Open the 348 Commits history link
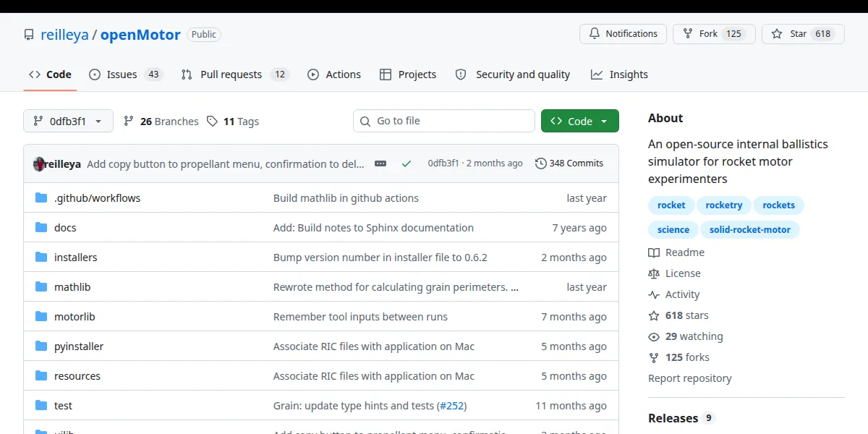 pos(569,163)
